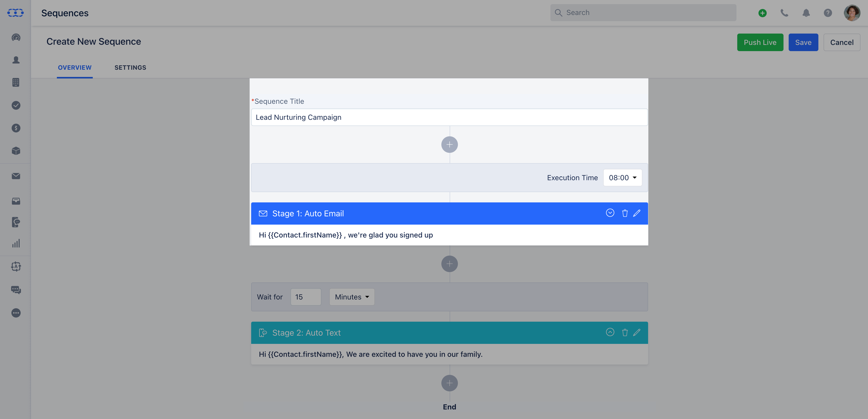The width and height of the screenshot is (868, 419).
Task: Open Email envelope icon in sidebar
Action: pos(16,176)
